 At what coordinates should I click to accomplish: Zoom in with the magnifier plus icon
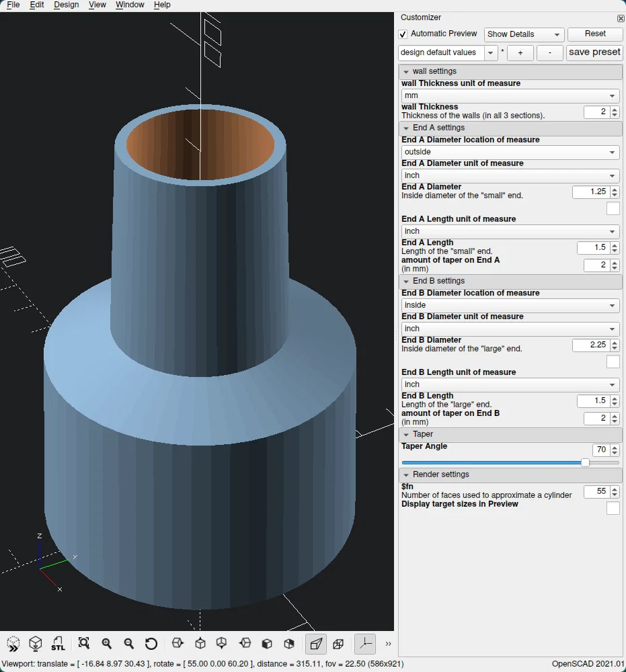[106, 644]
